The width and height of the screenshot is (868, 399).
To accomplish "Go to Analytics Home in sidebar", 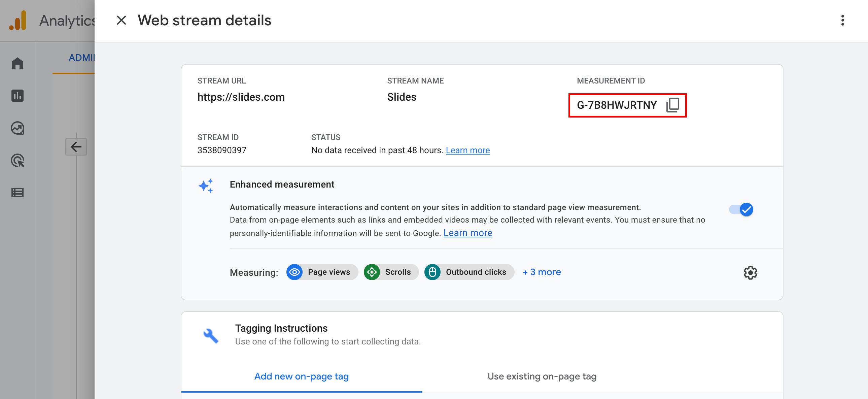I will (18, 63).
